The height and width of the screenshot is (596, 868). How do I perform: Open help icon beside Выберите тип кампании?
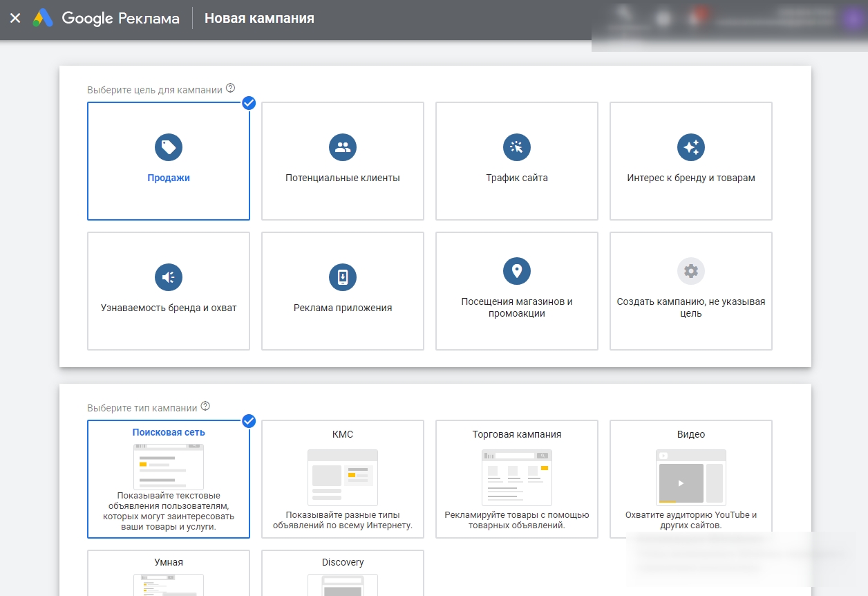[205, 407]
